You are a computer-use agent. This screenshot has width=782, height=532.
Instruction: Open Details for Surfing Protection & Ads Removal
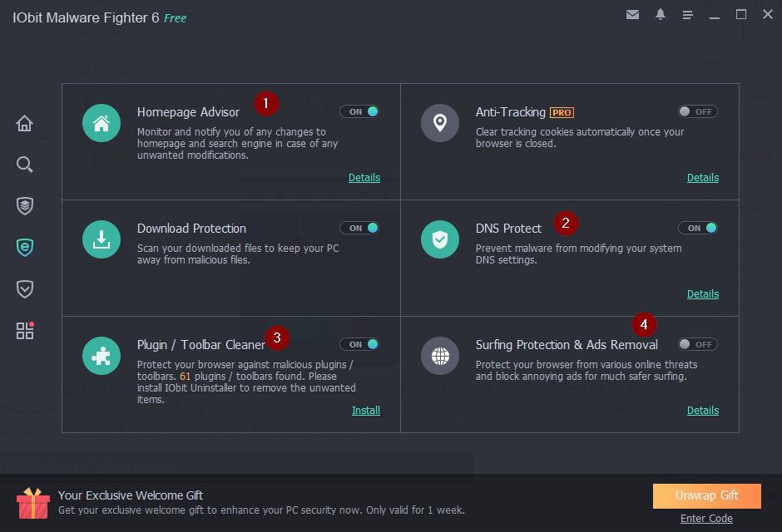703,411
